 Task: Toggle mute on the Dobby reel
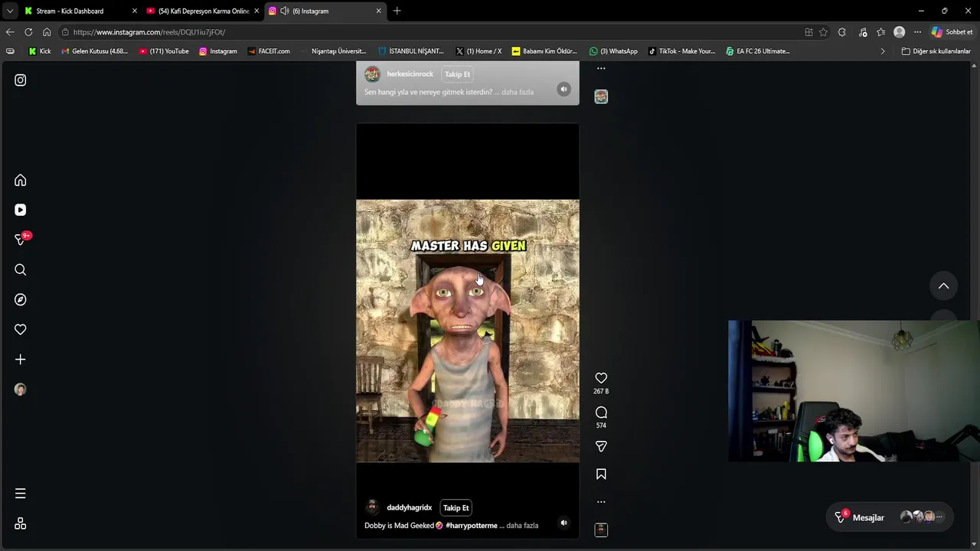point(563,523)
